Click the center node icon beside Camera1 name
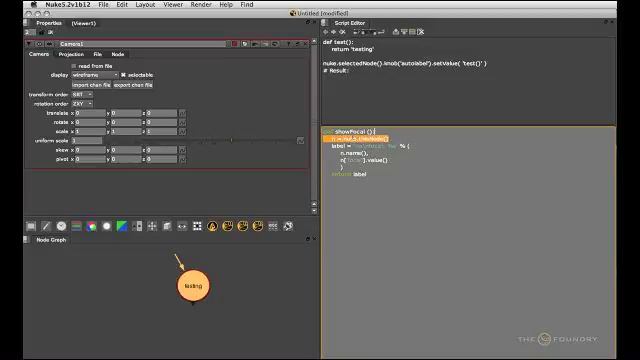This screenshot has width=640, height=360. (x=40, y=44)
